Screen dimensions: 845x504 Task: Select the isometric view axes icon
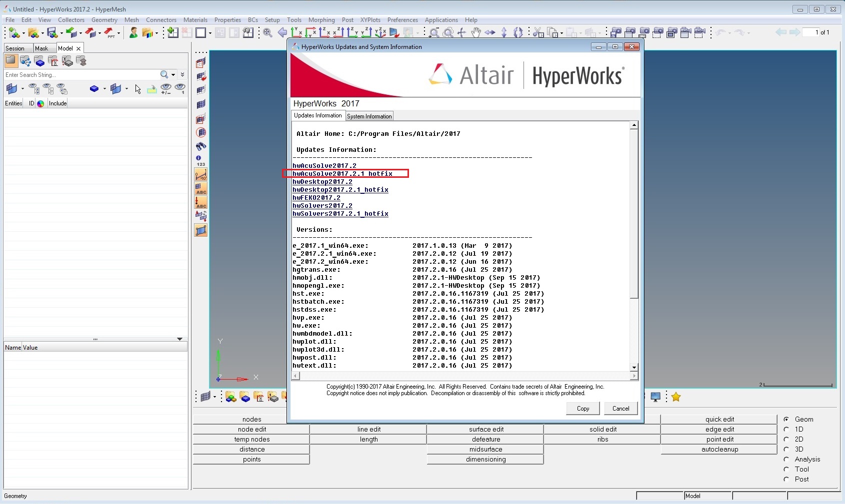pos(380,33)
